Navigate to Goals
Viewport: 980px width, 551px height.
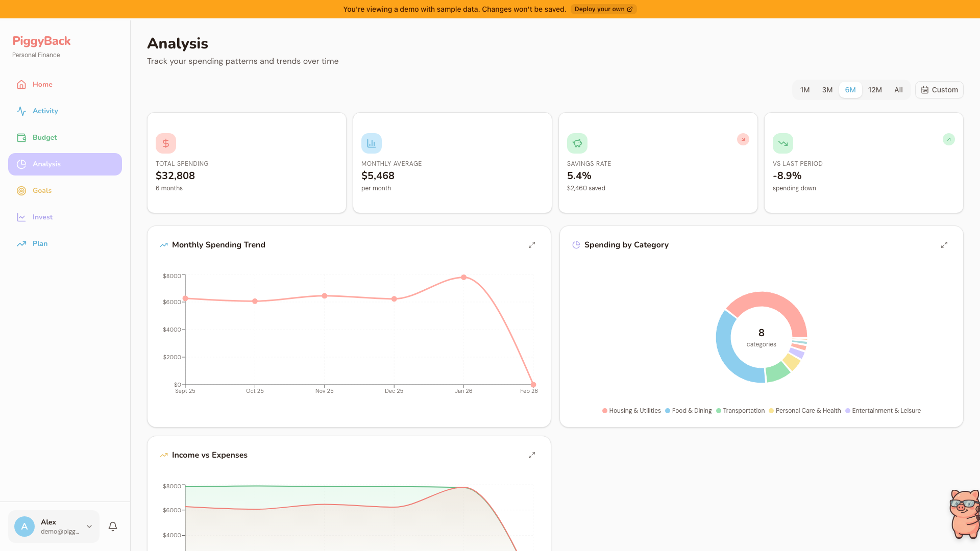65,191
